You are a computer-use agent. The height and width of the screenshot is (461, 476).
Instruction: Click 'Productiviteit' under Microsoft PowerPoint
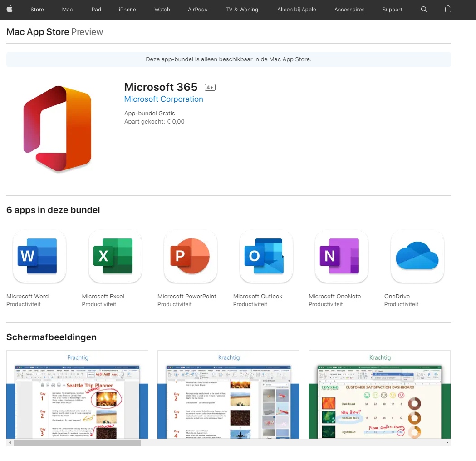tap(175, 304)
